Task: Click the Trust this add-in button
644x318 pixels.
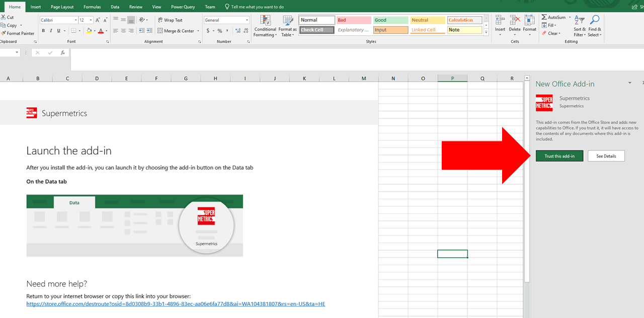Action: (x=559, y=155)
